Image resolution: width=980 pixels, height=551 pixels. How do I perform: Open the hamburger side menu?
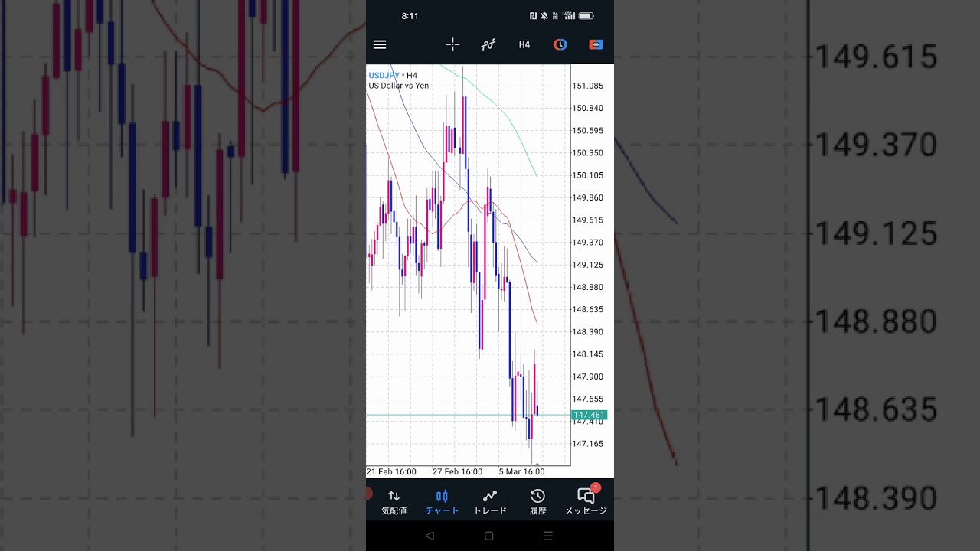point(380,44)
